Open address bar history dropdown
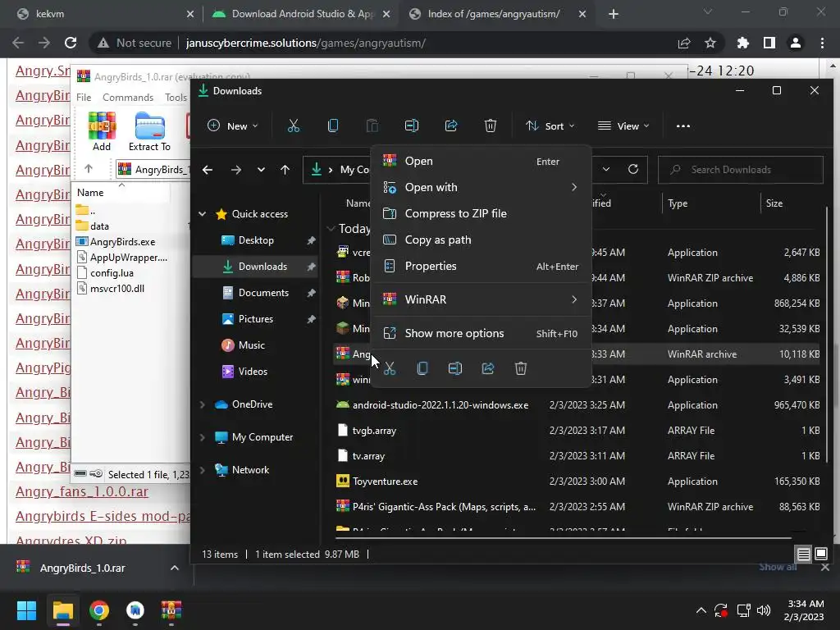840x630 pixels. pos(606,169)
